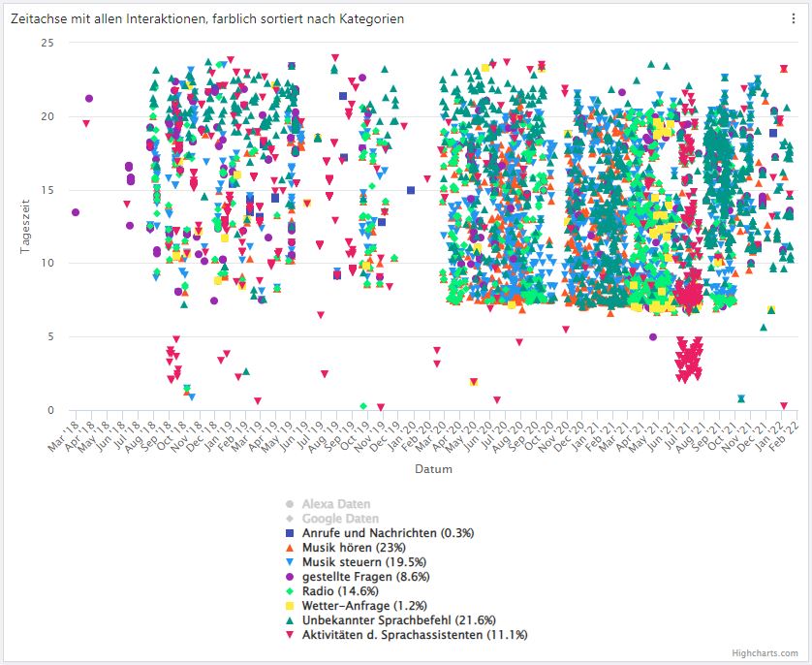812x665 pixels.
Task: Select the purple data point at 5 in mid-2021
Action: click(653, 336)
